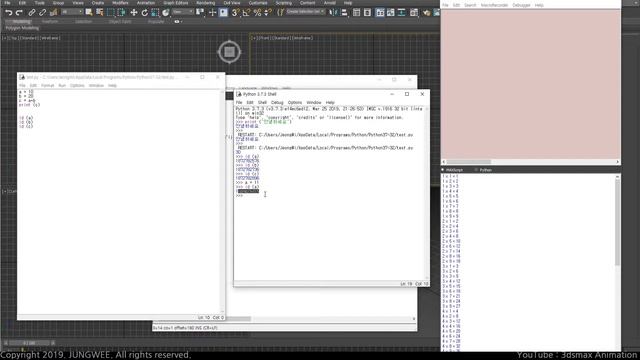This screenshot has width=640, height=360.
Task: Click the ViewCube in top viewport
Action: click(x=229, y=52)
